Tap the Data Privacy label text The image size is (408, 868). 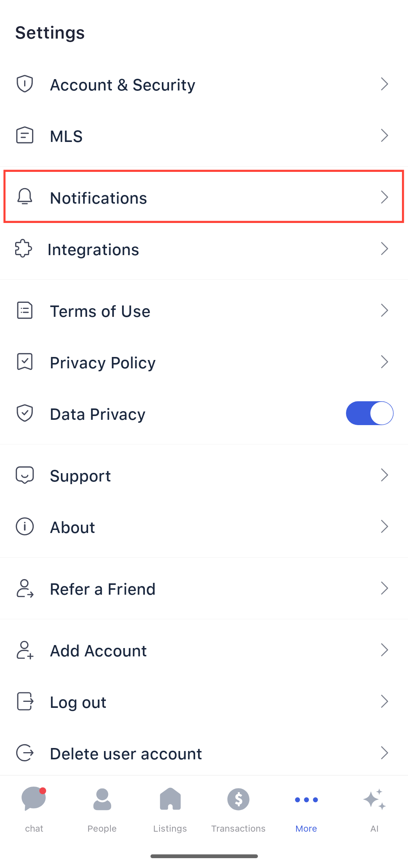click(98, 414)
